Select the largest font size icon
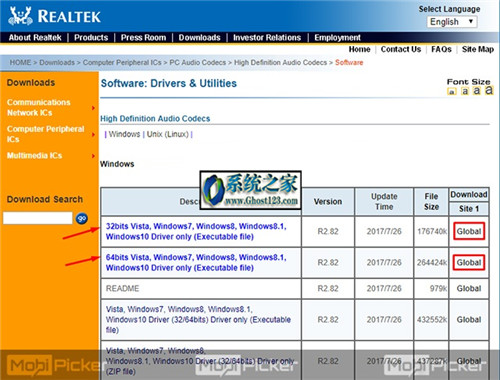The image size is (500, 380). 489,90
